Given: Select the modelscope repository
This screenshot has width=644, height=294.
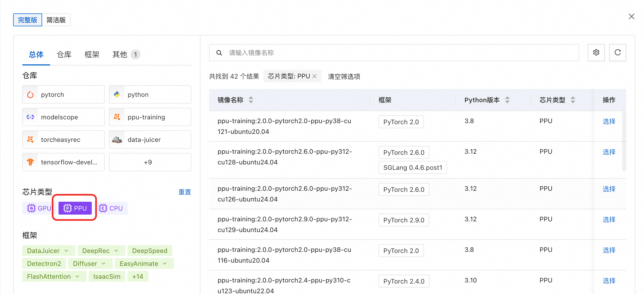Looking at the screenshot, I should point(63,117).
